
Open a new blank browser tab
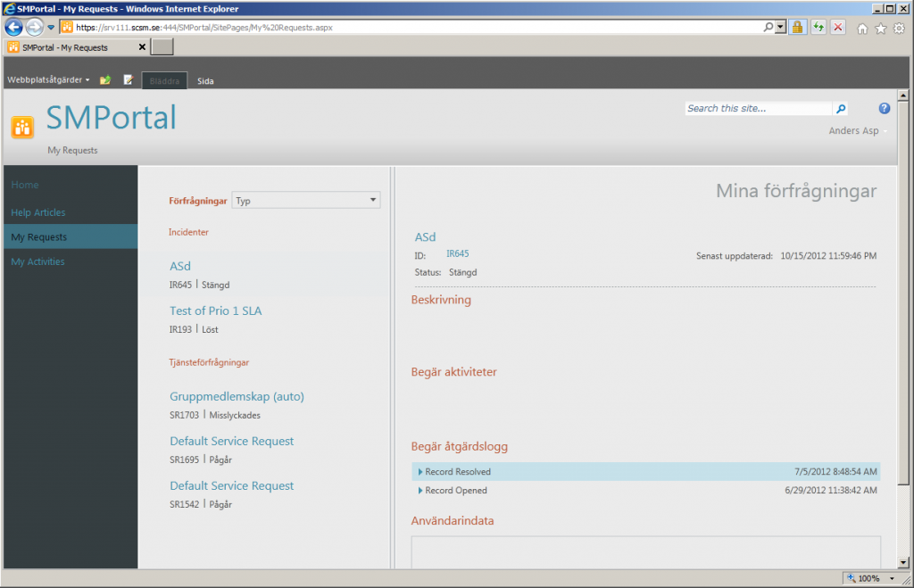click(x=162, y=47)
